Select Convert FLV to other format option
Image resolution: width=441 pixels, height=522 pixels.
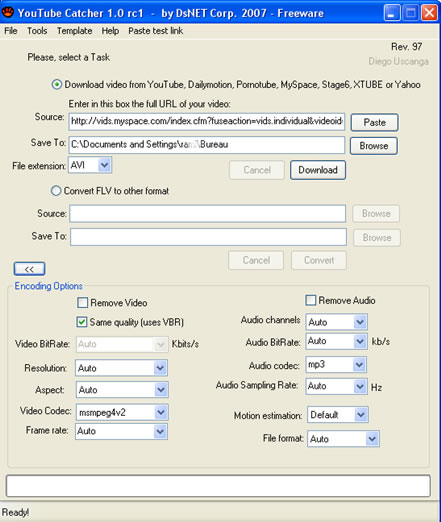coord(56,191)
